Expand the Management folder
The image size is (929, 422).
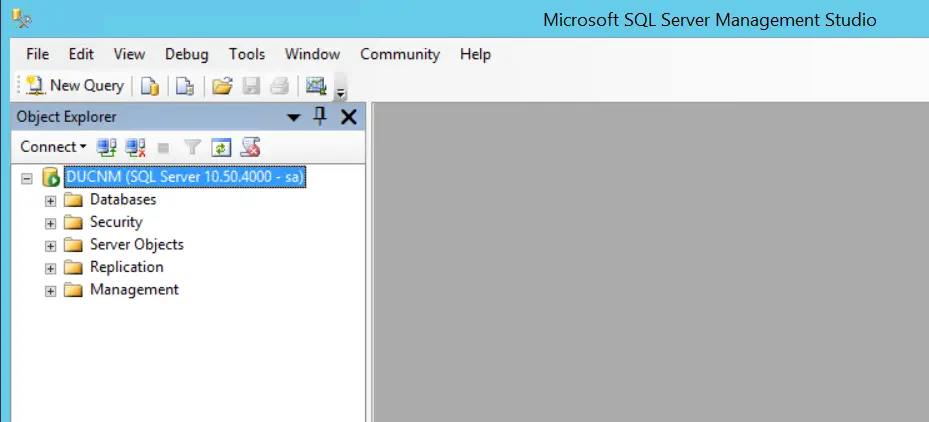click(x=50, y=292)
